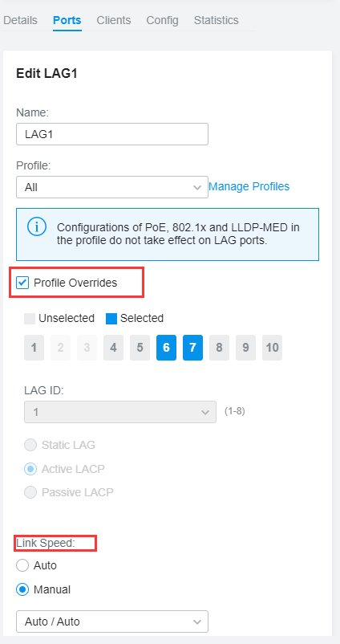Choose Auto link speed radio button
The width and height of the screenshot is (340, 644).
[x=22, y=565]
